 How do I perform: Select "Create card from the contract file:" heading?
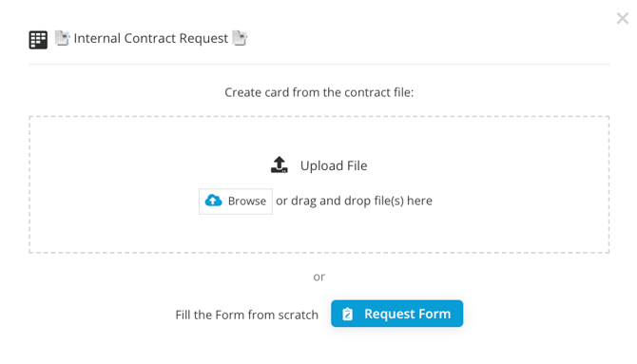click(x=318, y=92)
